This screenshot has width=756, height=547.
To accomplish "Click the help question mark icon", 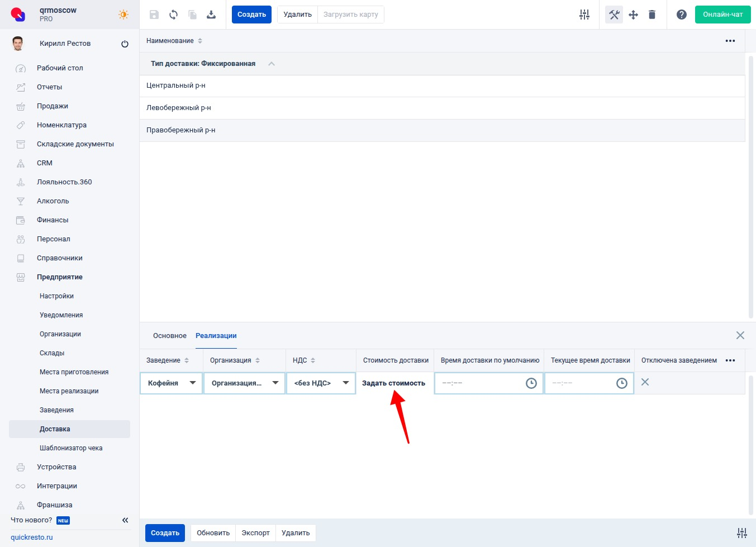I will pyautogui.click(x=681, y=15).
